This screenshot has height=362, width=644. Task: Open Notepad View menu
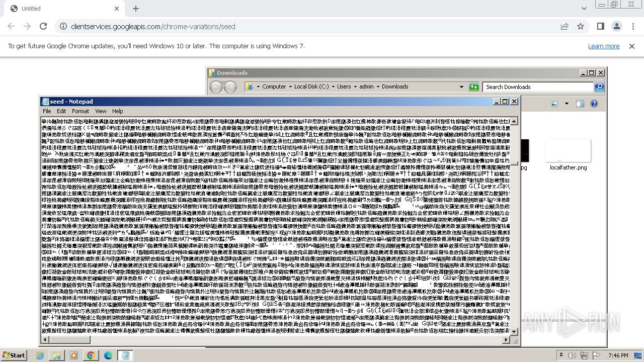[x=101, y=111]
